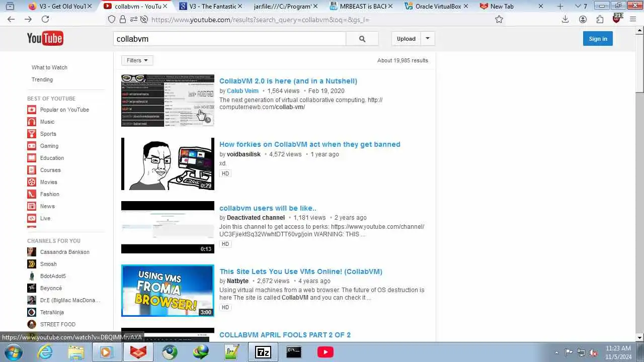Click the page vertical scrollbar

tap(639, 184)
